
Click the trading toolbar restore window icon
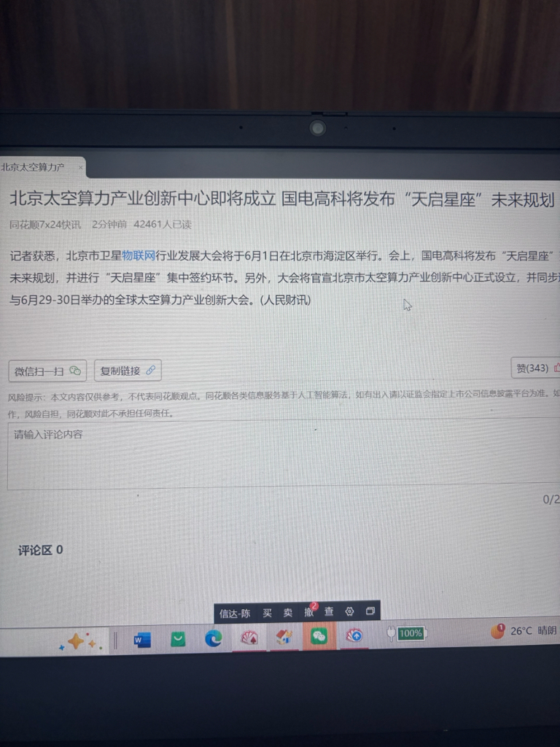tap(370, 611)
